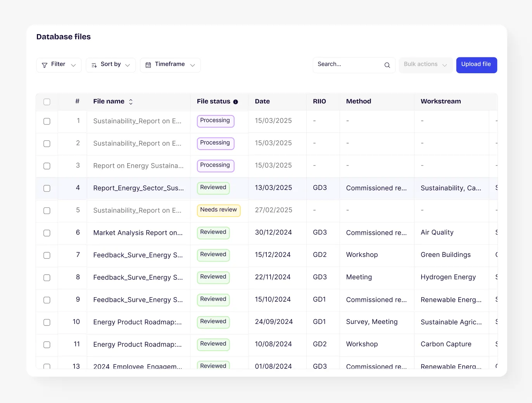The width and height of the screenshot is (532, 403).
Task: Open Market Analysis Report file link
Action: click(x=138, y=233)
